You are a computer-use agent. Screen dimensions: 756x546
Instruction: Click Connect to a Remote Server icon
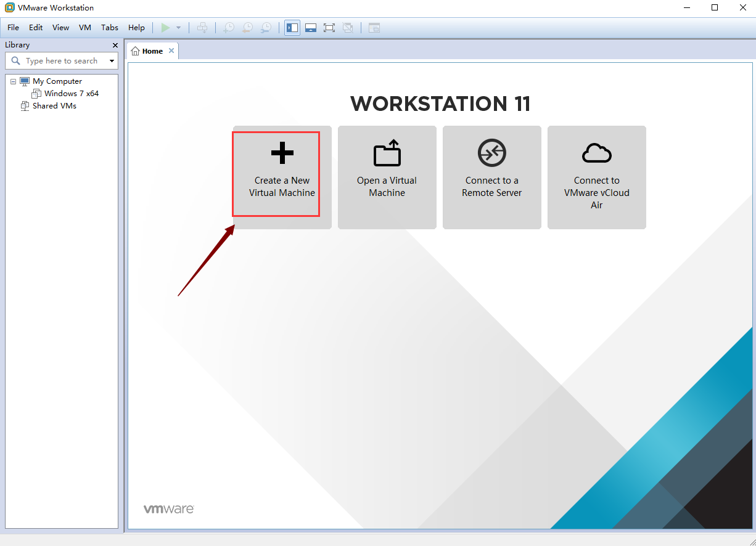click(491, 153)
